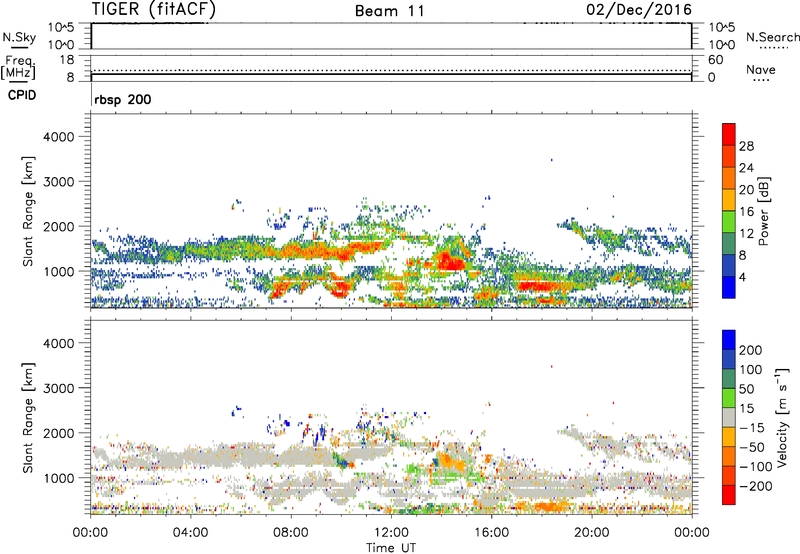The height and width of the screenshot is (554, 800).
Task: Click the blue bottom of power colorbar
Action: [x=729, y=287]
